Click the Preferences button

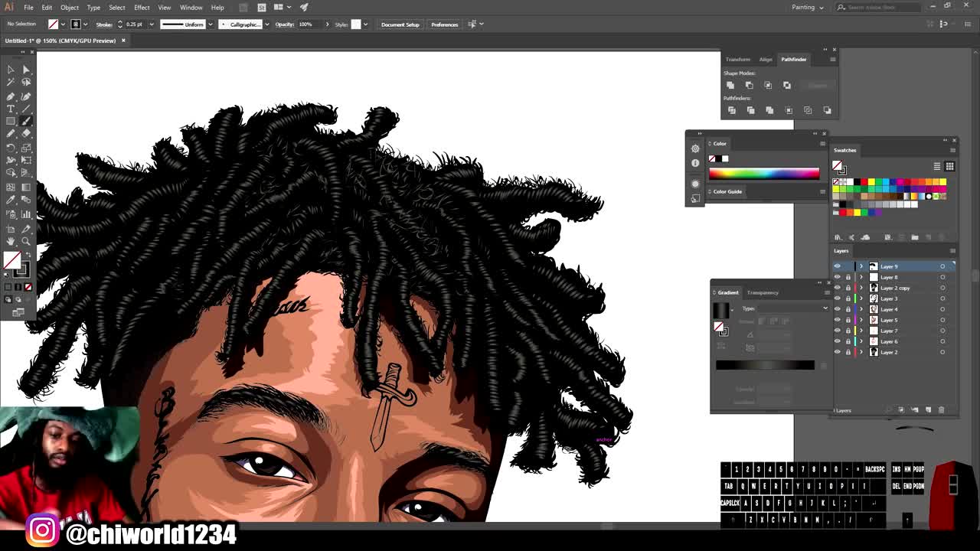[445, 24]
